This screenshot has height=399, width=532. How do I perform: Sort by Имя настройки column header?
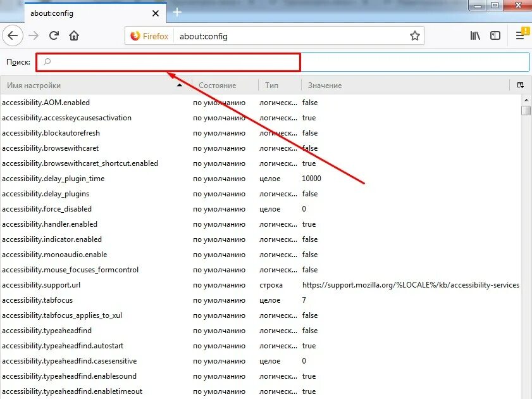click(x=96, y=85)
